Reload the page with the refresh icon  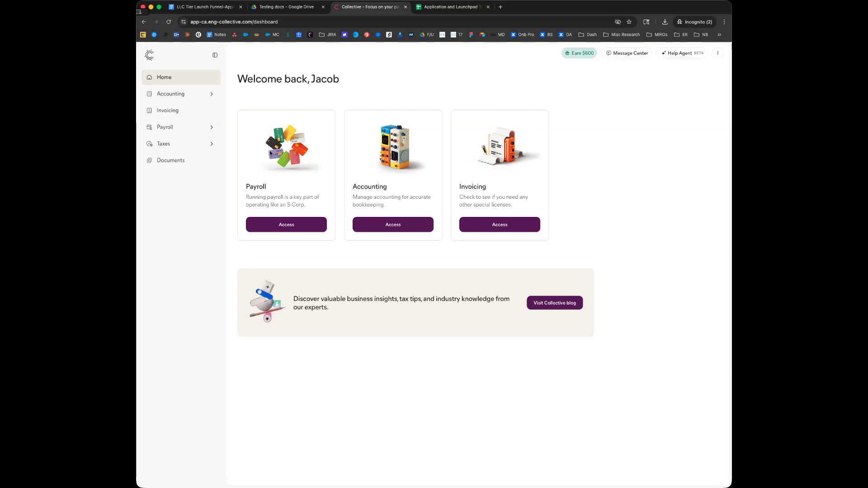click(169, 22)
